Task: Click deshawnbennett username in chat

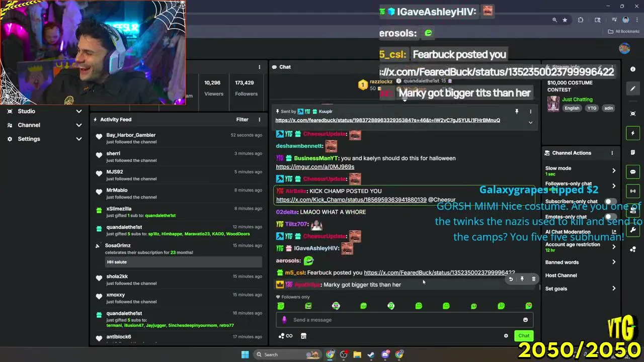Action: tap(299, 146)
